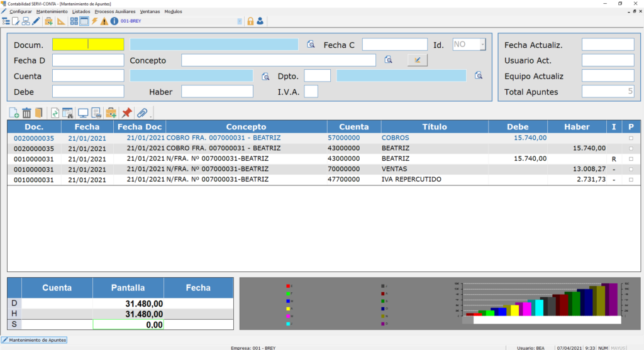Toggle P checkbox on the COBROS row
Image resolution: width=644 pixels, height=350 pixels.
coord(631,138)
